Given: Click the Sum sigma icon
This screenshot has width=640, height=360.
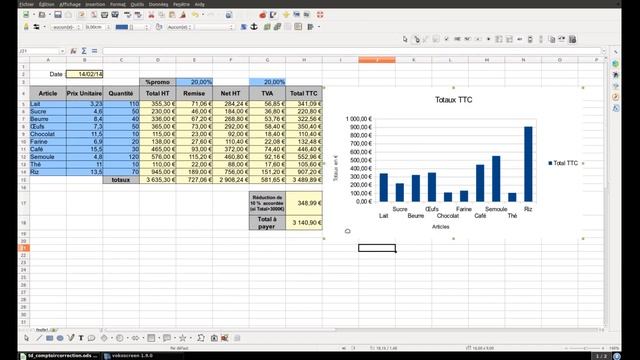Looking at the screenshot, I should pyautogui.click(x=84, y=51).
